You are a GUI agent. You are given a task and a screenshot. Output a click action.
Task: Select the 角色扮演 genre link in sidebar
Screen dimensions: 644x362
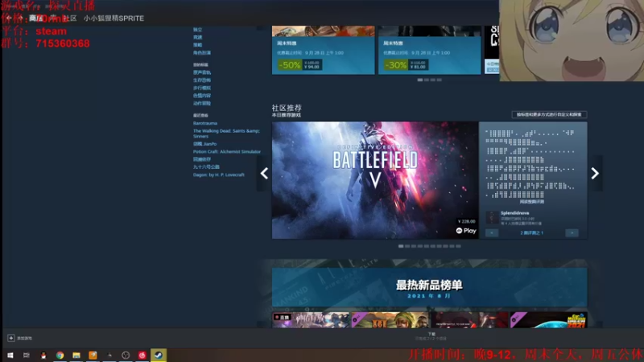pyautogui.click(x=202, y=52)
